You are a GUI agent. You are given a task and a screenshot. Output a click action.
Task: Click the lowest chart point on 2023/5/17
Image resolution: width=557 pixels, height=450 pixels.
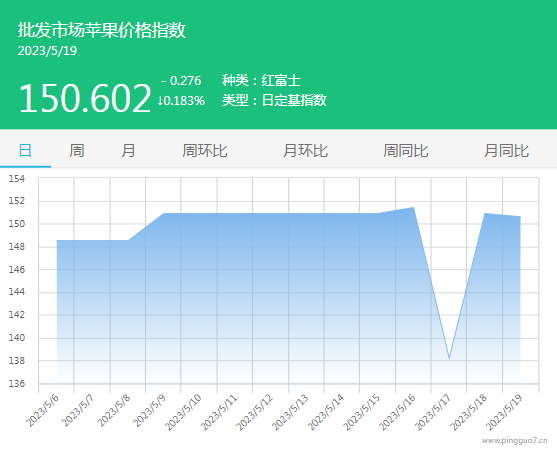[449, 358]
